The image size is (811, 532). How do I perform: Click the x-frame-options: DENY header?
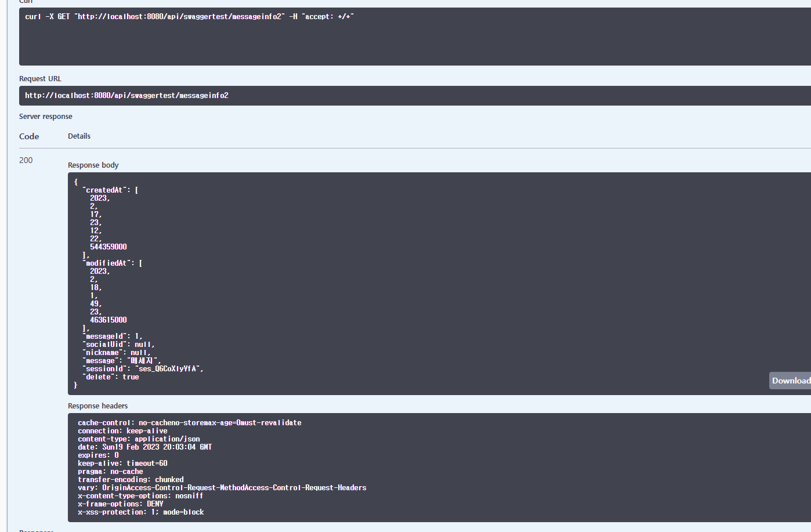coord(121,504)
